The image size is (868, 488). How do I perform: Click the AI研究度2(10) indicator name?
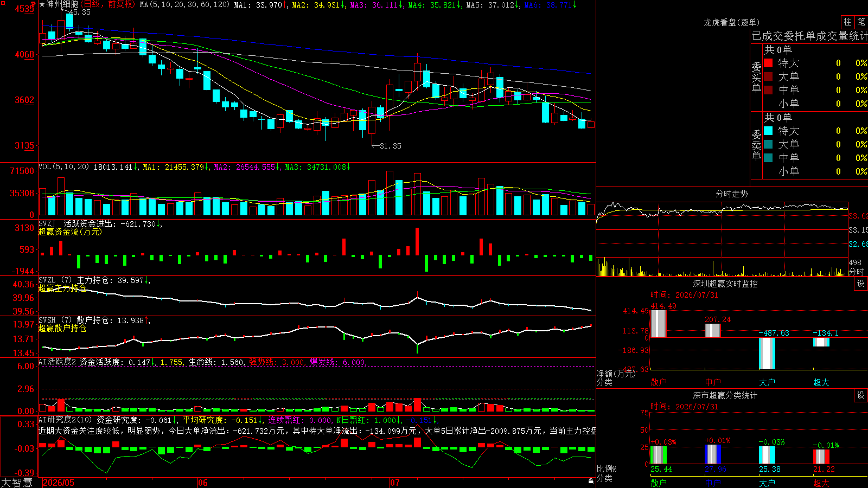coord(66,420)
